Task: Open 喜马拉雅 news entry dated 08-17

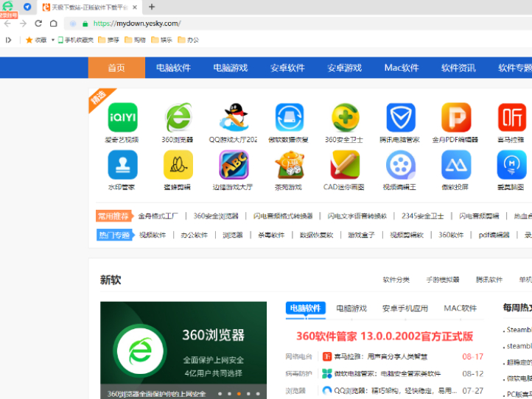Action: pos(380,356)
